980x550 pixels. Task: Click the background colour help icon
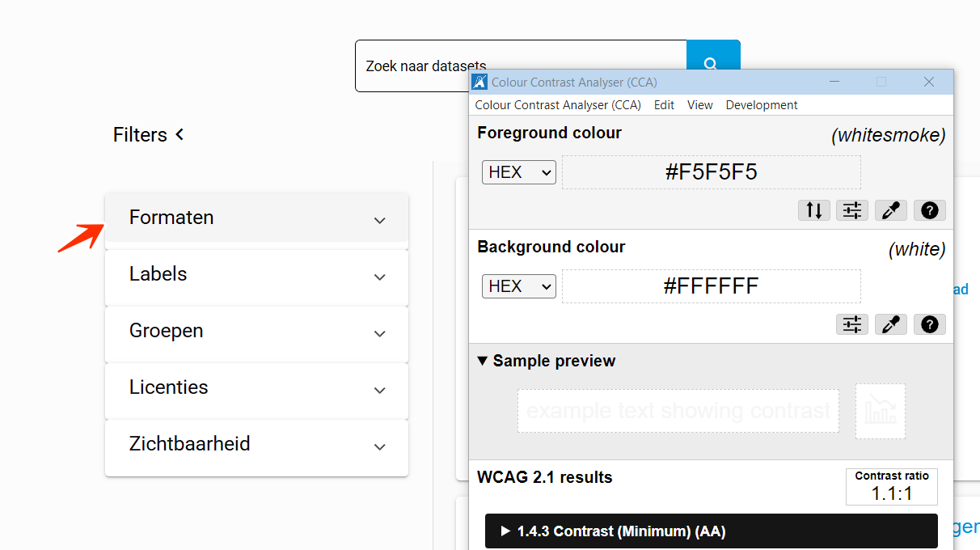[x=930, y=324]
